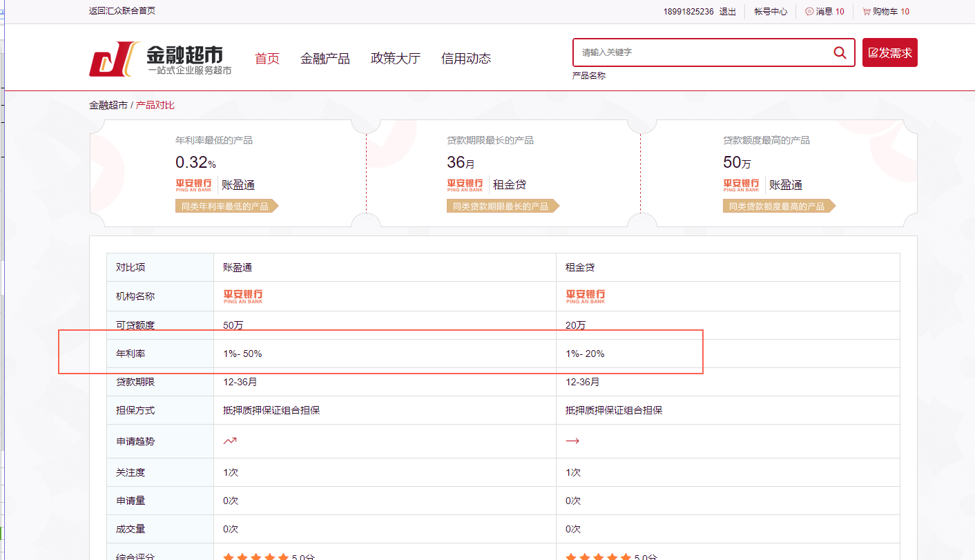Click the 年利率 row label
The image size is (975, 560).
pyautogui.click(x=131, y=354)
